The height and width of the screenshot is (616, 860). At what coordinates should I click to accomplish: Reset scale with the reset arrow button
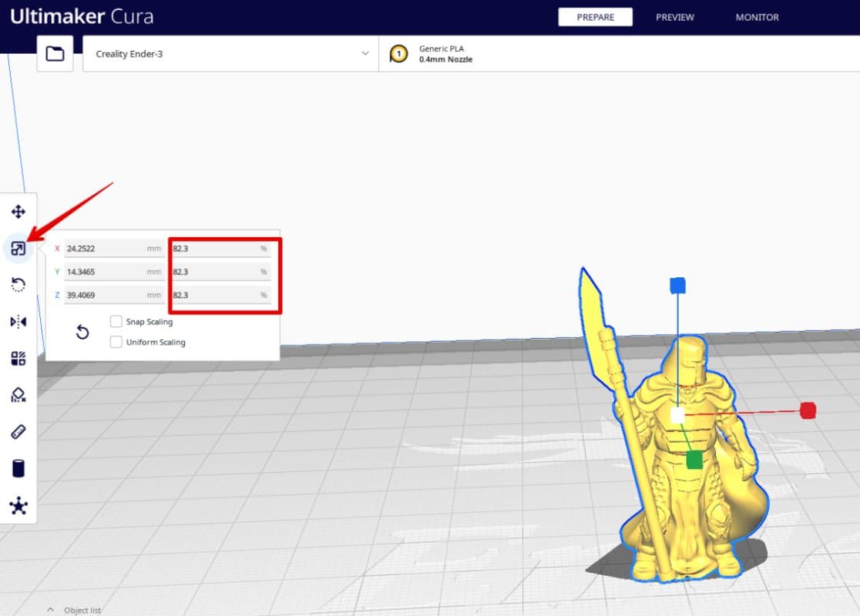pos(82,331)
